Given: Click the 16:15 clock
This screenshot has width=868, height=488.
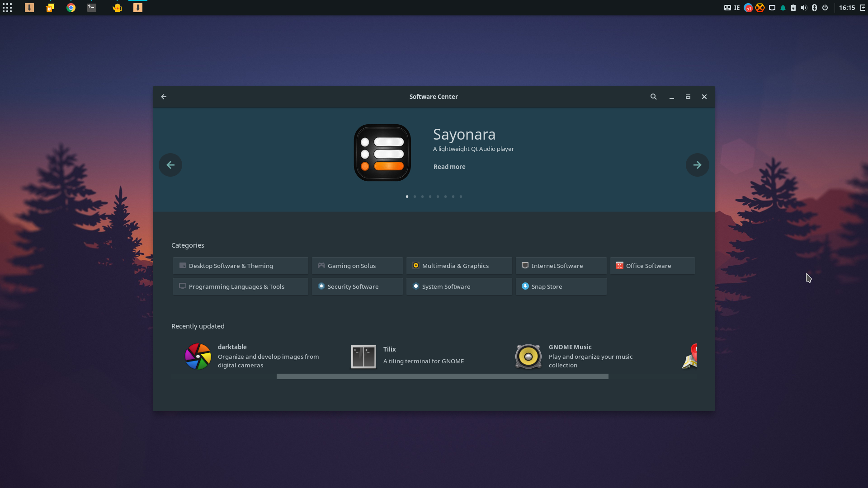Looking at the screenshot, I should [847, 8].
